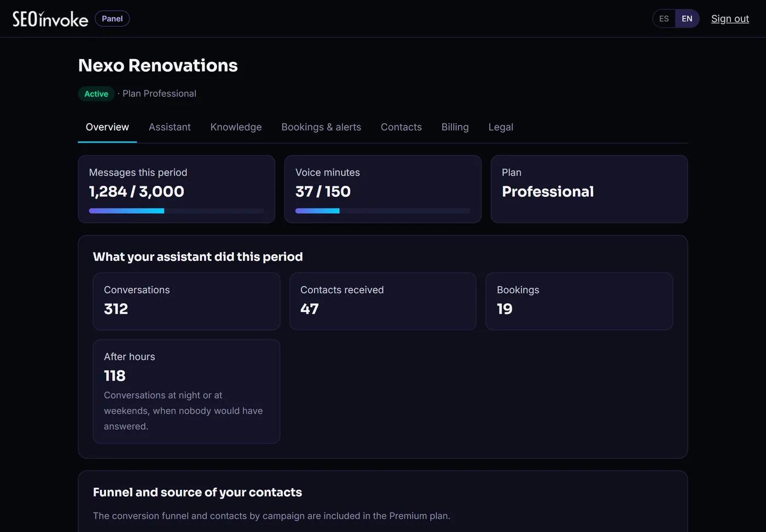
Task: Open the Contacts tab
Action: [x=401, y=127]
